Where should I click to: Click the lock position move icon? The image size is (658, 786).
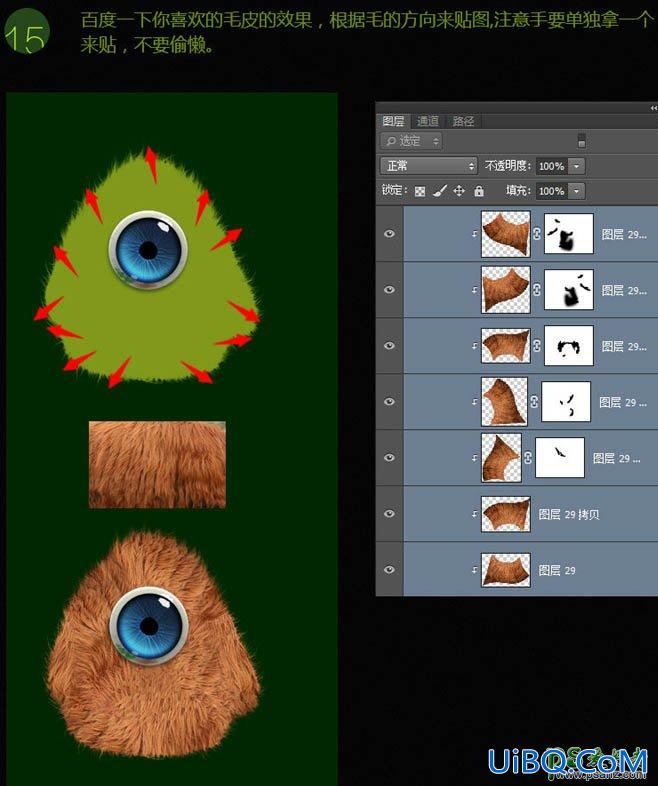459,191
